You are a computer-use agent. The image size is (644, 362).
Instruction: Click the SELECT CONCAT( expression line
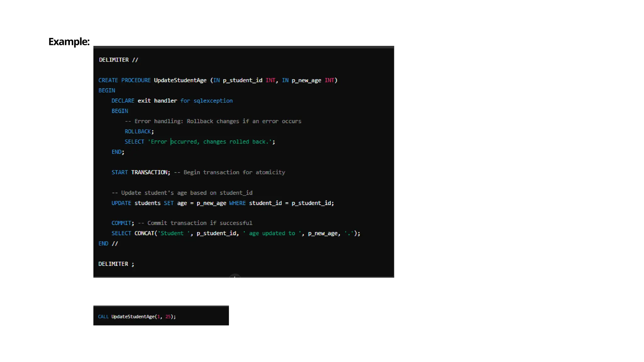[x=236, y=233]
